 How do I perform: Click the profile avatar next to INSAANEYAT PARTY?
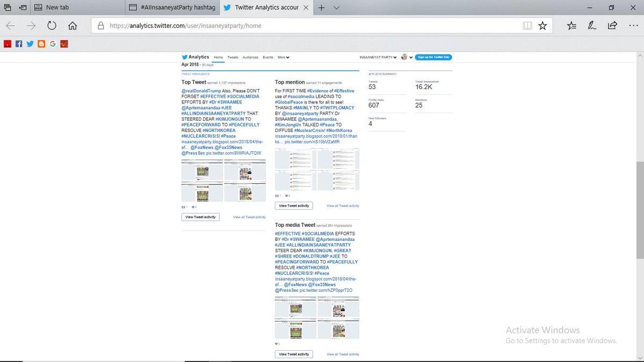405,57
